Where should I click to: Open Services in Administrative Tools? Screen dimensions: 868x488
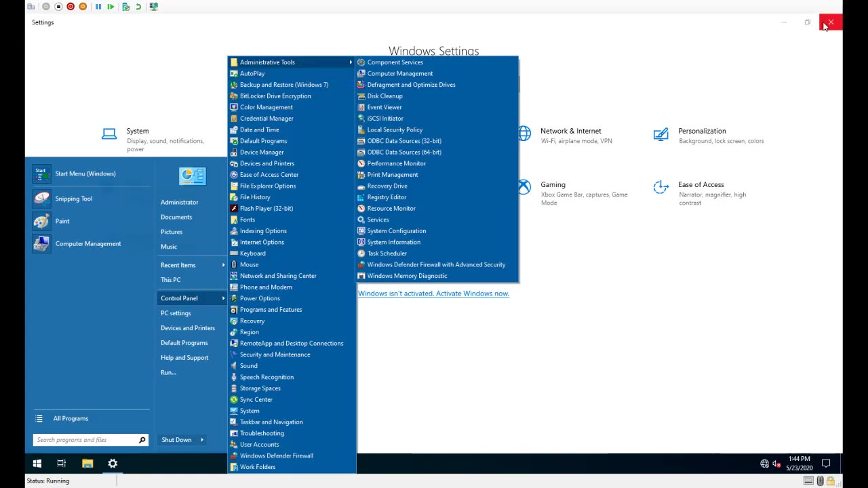click(378, 220)
